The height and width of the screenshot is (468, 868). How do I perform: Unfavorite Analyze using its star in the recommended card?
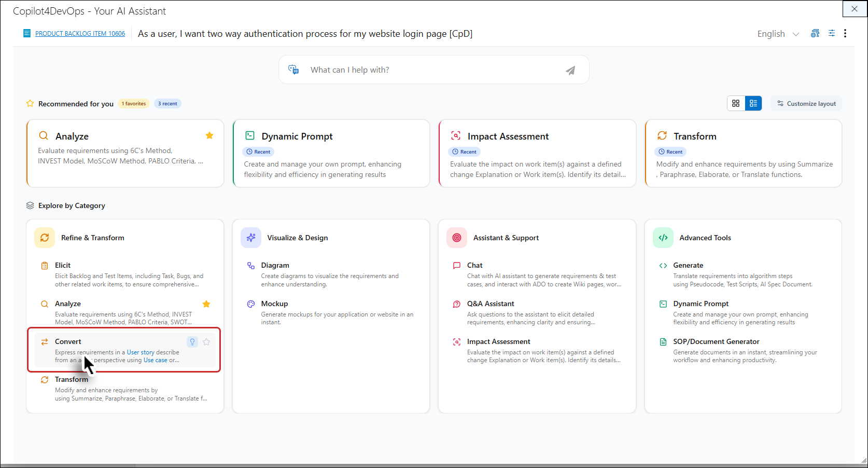209,135
